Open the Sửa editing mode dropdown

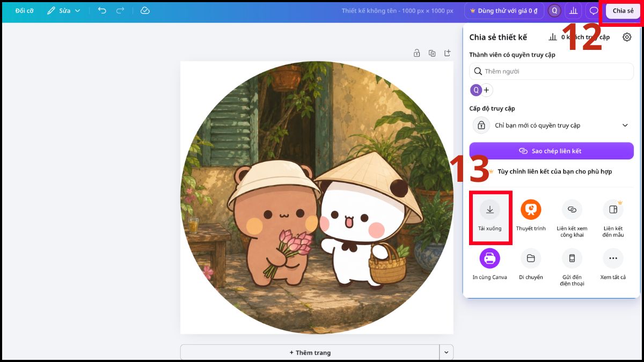click(64, 11)
